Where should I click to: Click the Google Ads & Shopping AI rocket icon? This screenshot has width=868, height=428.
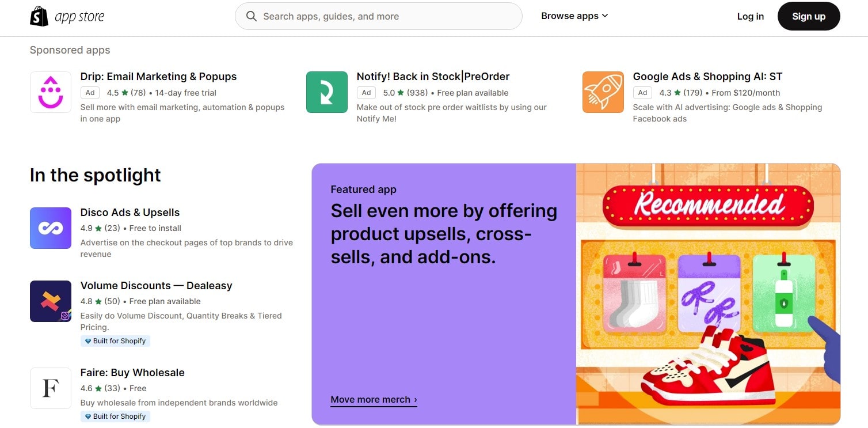coord(603,92)
